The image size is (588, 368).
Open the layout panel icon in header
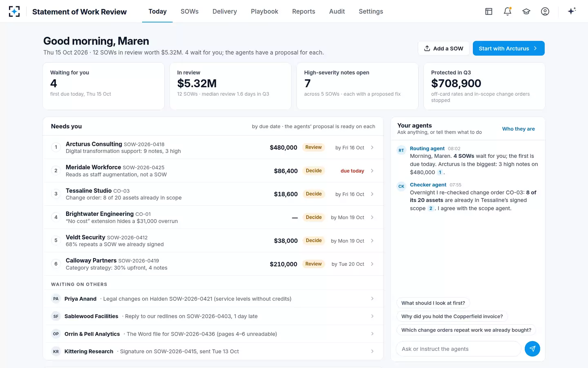coord(489,11)
